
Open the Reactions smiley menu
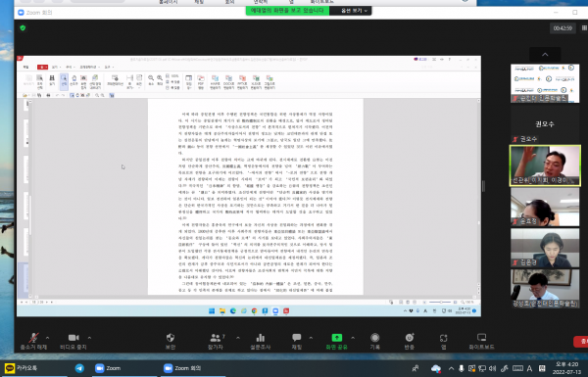409,342
